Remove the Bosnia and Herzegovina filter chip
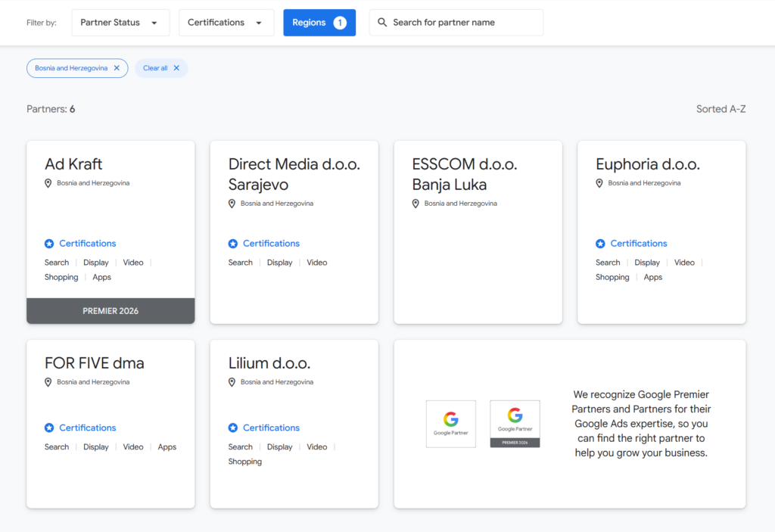The height and width of the screenshot is (532, 775). 117,68
